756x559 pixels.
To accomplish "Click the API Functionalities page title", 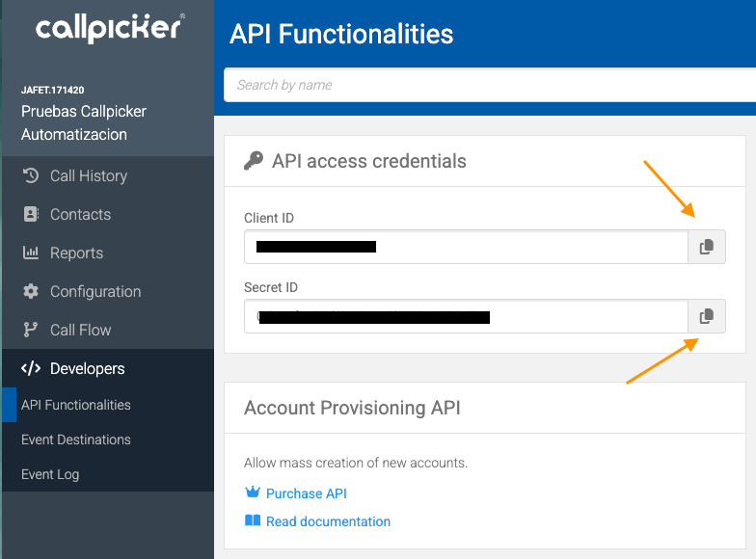I will click(341, 35).
